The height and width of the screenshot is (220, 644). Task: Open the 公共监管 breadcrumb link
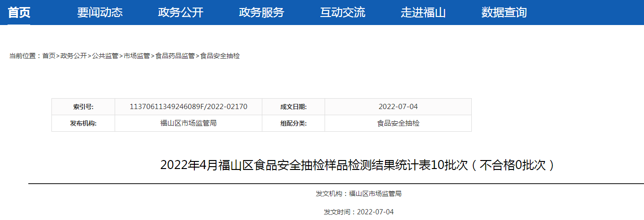105,56
